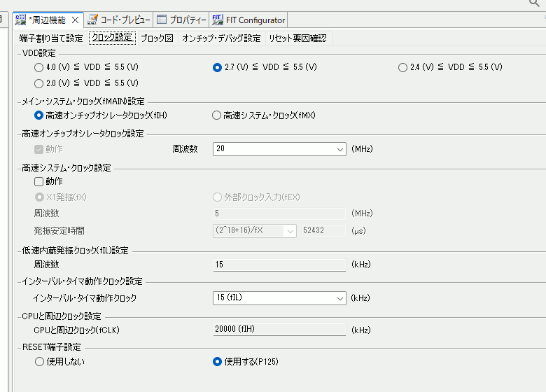Open インターバル・タイマ動作クロック dropdown
This screenshot has height=392, width=546.
[339, 298]
